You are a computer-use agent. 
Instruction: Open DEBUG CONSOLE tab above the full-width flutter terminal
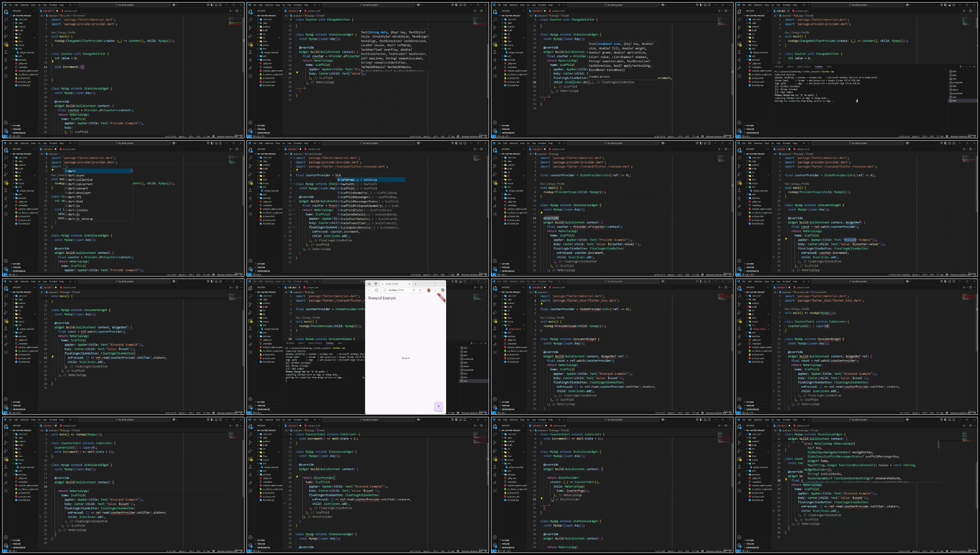(804, 67)
